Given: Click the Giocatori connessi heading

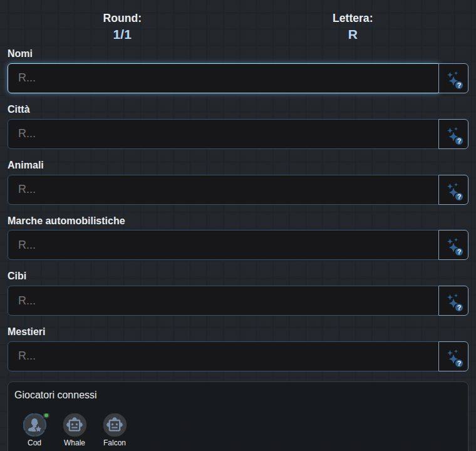Looking at the screenshot, I should 56,395.
